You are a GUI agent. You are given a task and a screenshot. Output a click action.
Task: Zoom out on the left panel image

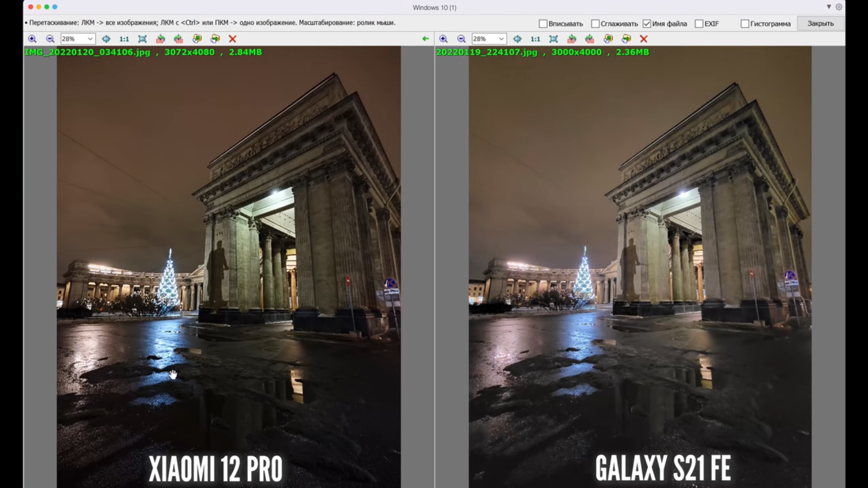pos(50,39)
